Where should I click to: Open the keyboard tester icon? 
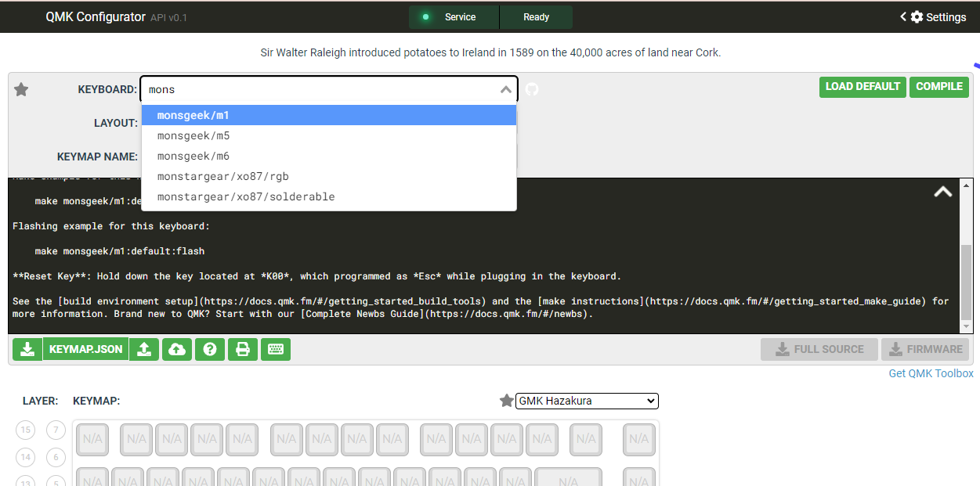276,349
